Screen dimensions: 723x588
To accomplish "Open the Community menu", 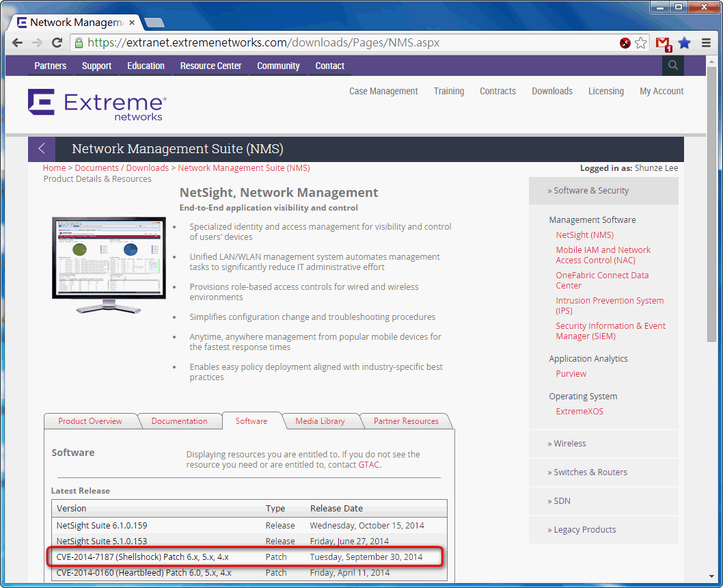I will 278,66.
